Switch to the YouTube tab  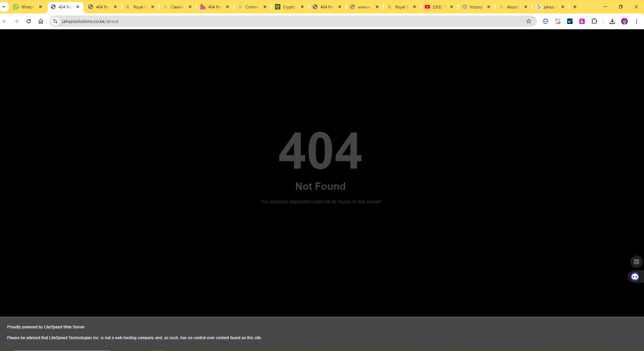[x=436, y=7]
